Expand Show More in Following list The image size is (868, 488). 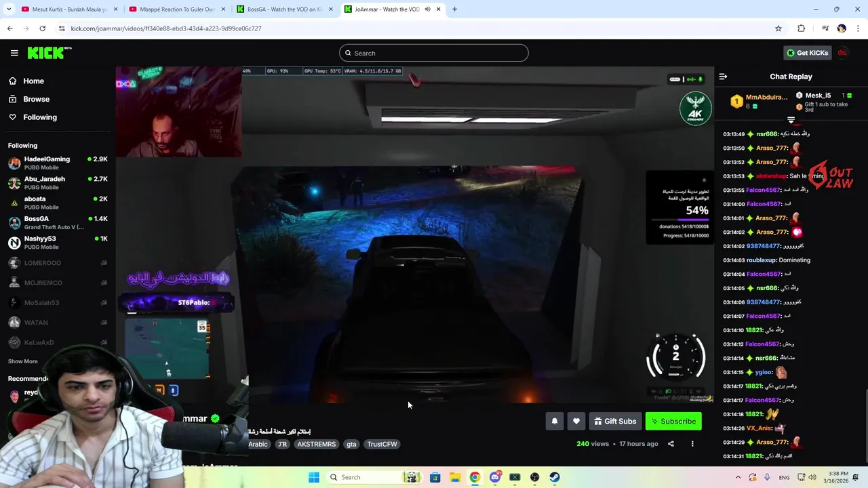point(23,361)
